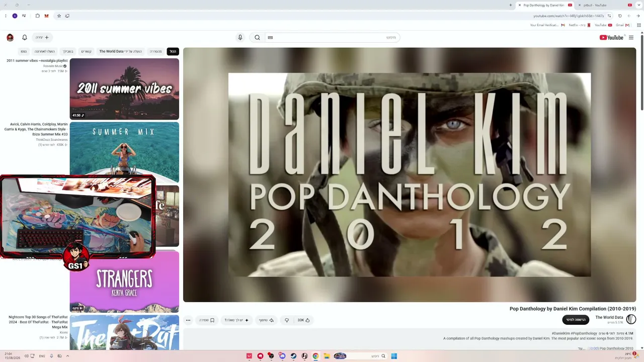Go to YouTube home via logo
The height and width of the screenshot is (362, 644).
tap(611, 37)
